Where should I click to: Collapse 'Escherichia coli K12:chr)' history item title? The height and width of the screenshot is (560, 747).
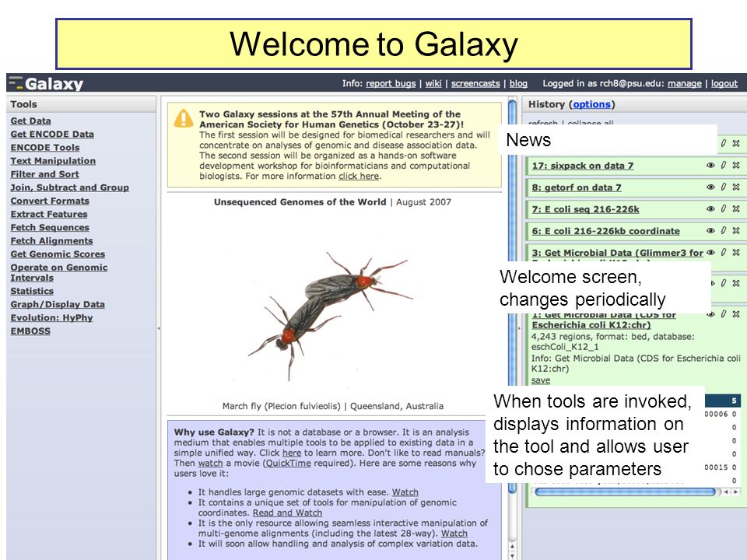591,325
